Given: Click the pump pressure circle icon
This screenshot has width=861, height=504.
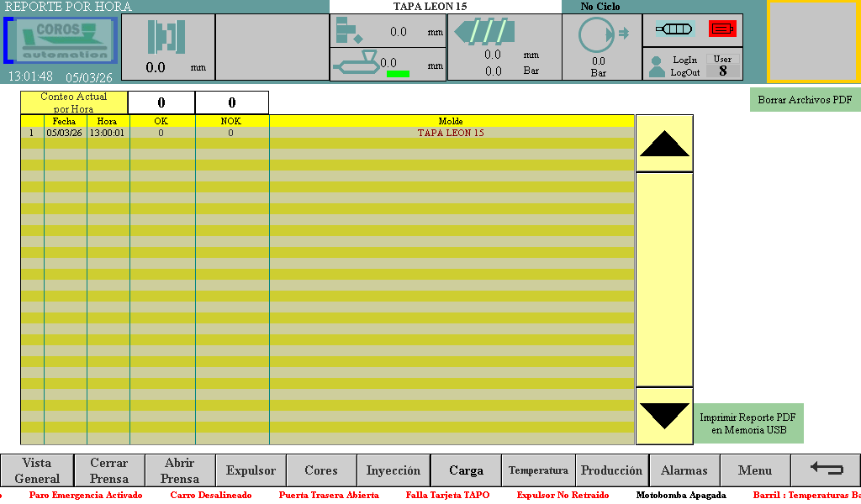Looking at the screenshot, I should point(596,34).
